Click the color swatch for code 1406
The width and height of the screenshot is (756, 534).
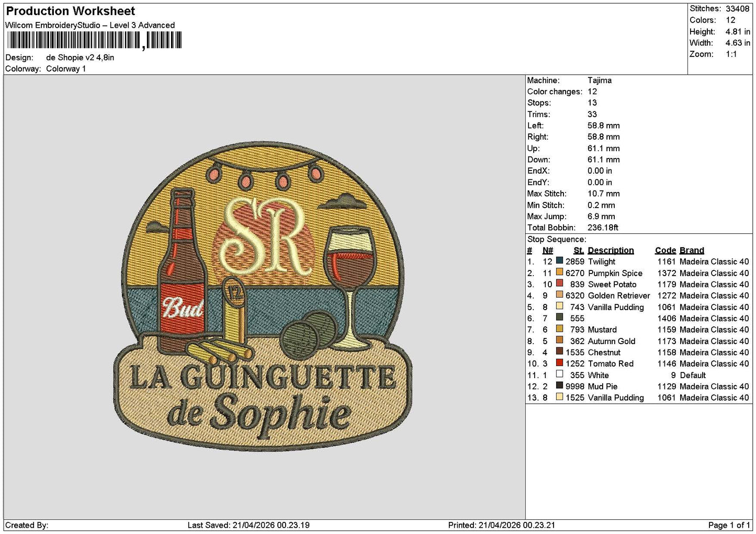(559, 318)
